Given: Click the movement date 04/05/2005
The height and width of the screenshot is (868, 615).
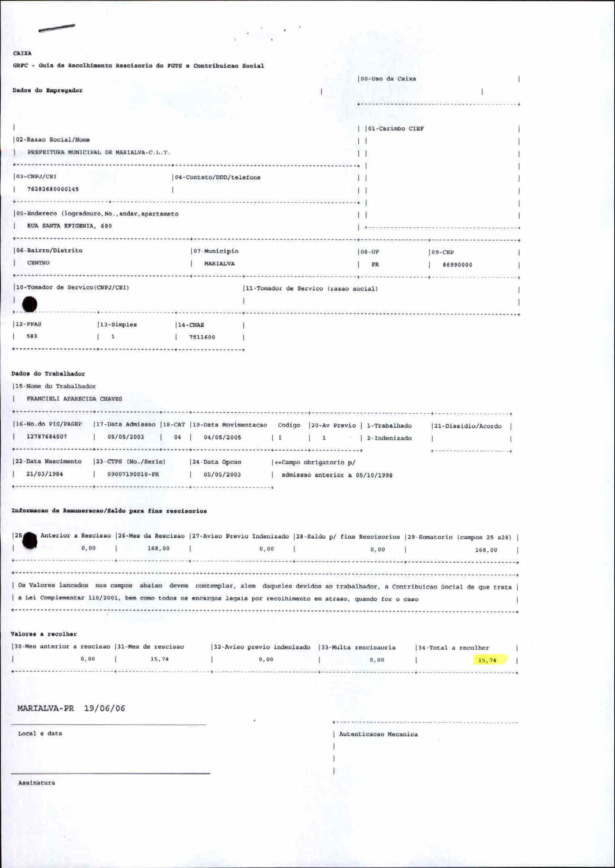Looking at the screenshot, I should pos(222,438).
